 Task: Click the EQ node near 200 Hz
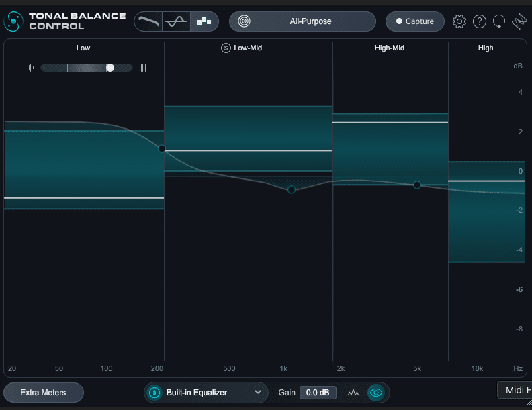[x=162, y=148]
